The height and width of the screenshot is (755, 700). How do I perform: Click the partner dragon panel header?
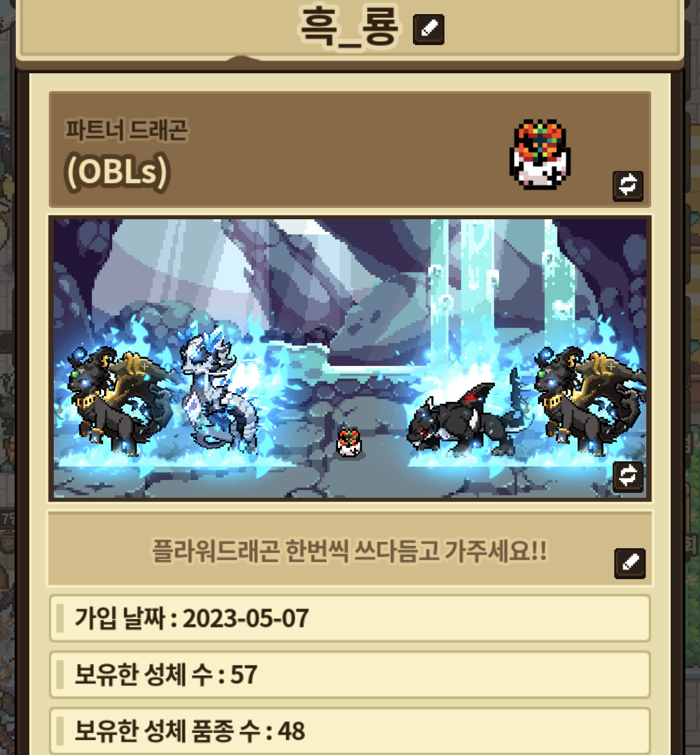click(350, 150)
